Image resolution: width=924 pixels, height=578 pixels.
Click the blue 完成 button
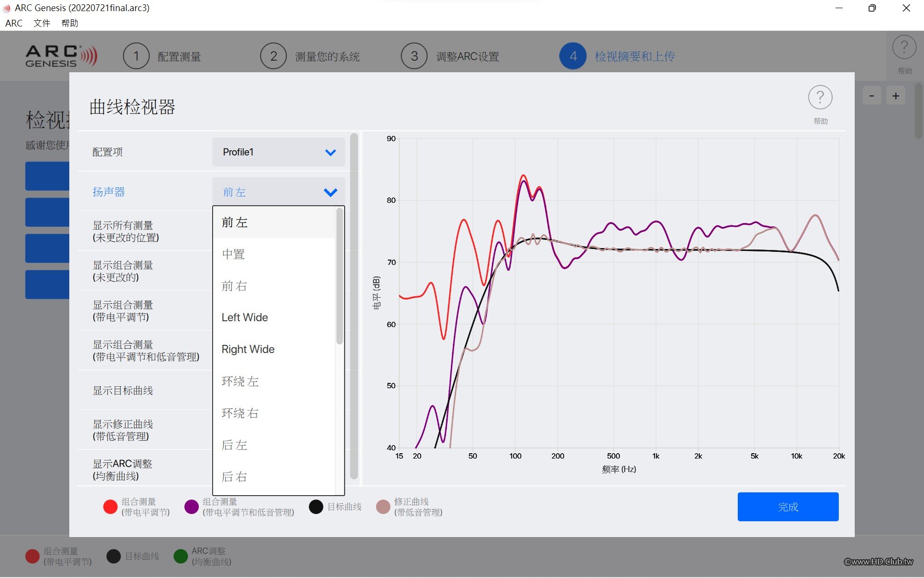click(788, 507)
